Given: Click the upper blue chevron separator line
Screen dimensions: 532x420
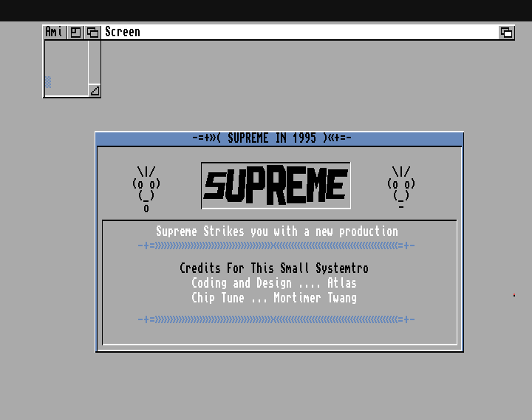Looking at the screenshot, I should point(276,245).
